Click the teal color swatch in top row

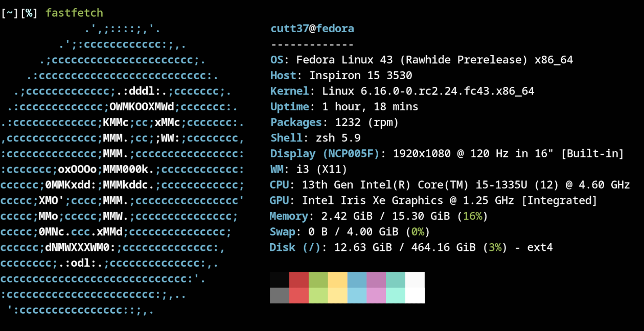[x=396, y=279]
